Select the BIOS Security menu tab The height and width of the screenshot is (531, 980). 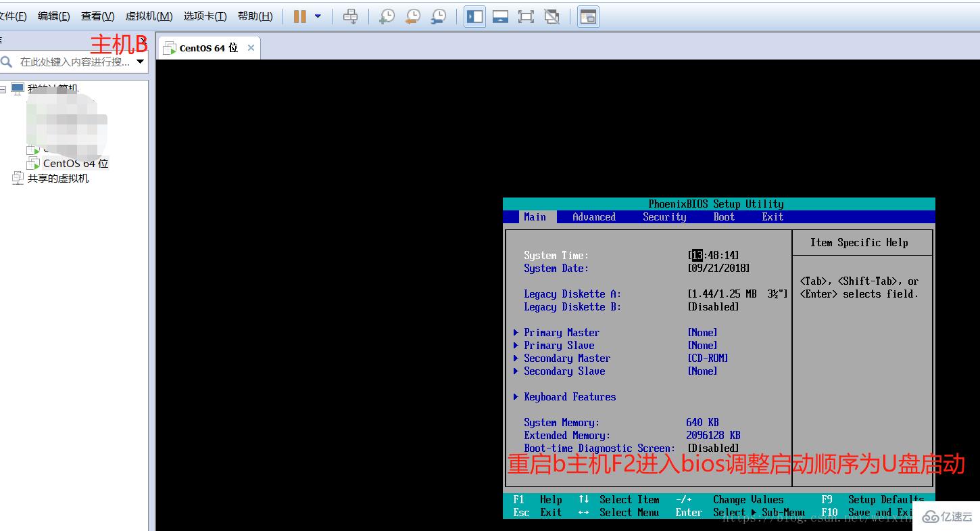pos(664,217)
